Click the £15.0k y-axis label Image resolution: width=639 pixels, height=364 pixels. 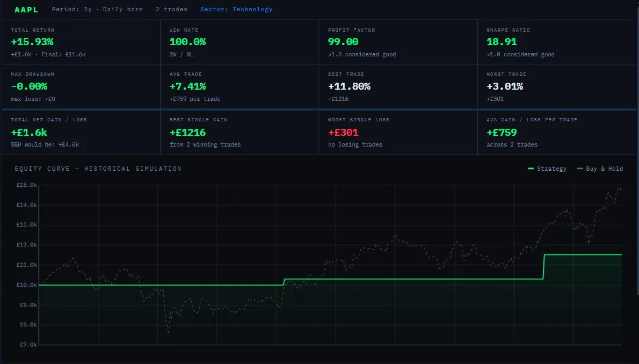(x=26, y=185)
